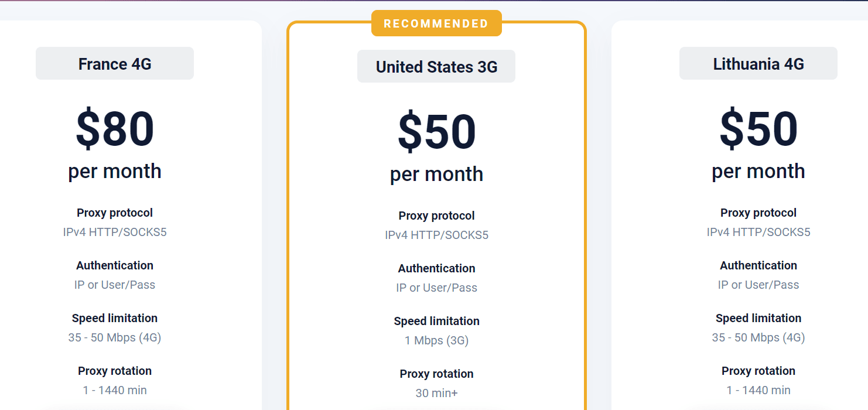Click Proxy protocol label in France 4G card
868x410 pixels.
[x=115, y=213]
